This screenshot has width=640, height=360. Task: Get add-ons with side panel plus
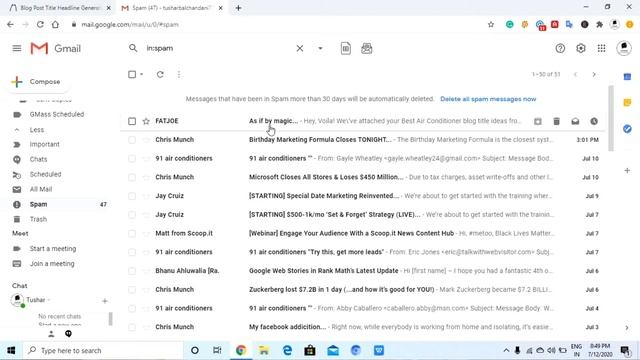point(627,170)
